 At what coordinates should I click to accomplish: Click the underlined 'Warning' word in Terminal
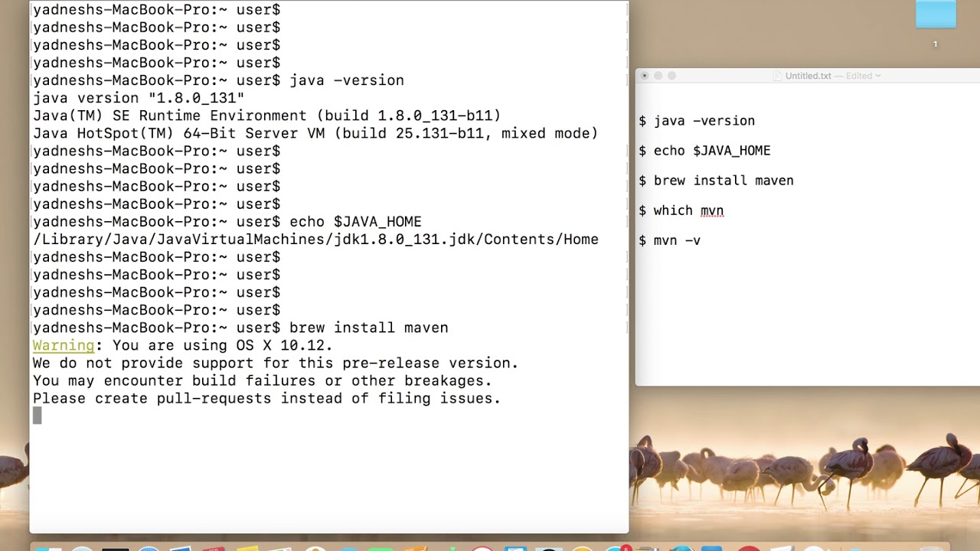[x=64, y=346]
